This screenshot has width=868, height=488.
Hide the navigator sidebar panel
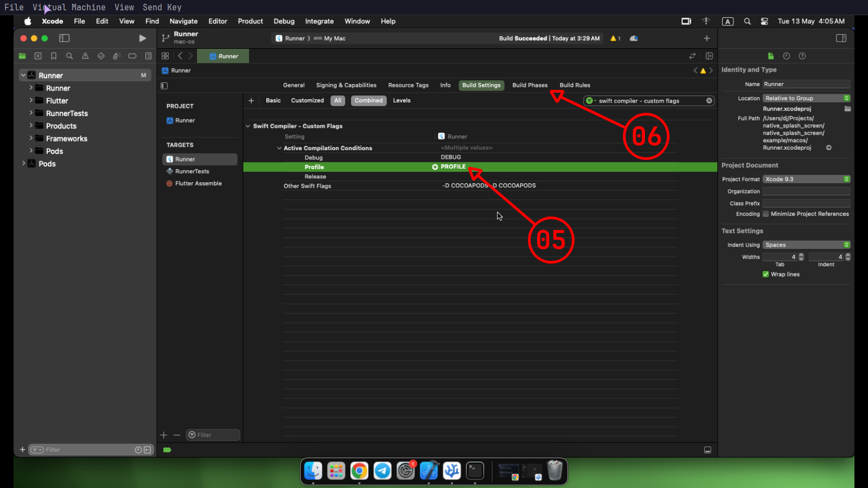tap(64, 38)
